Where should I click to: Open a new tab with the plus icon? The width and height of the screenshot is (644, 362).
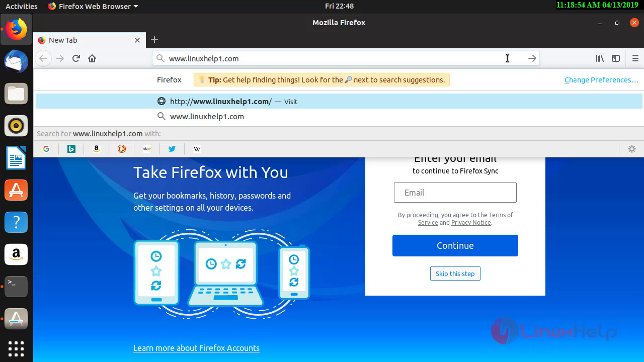point(154,40)
